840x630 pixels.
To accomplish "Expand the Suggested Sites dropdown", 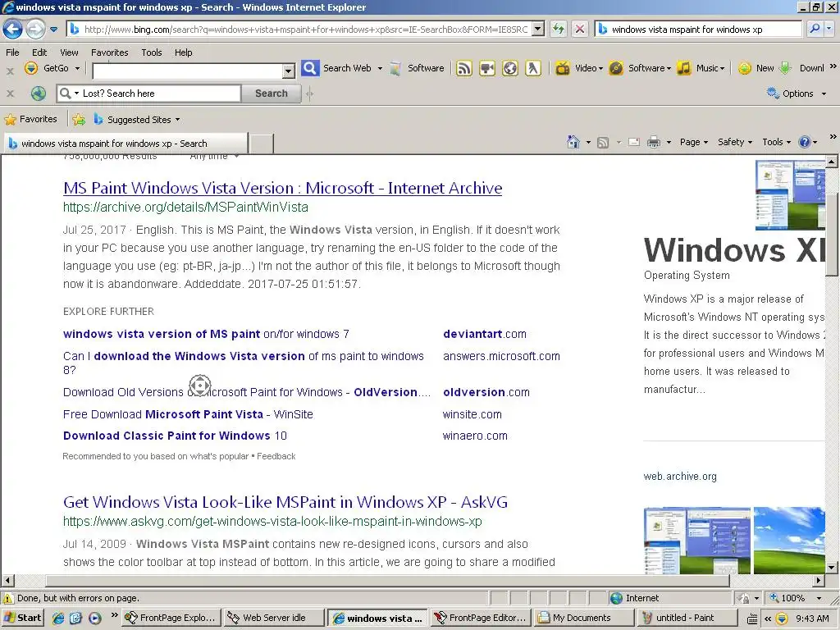I will pyautogui.click(x=177, y=120).
